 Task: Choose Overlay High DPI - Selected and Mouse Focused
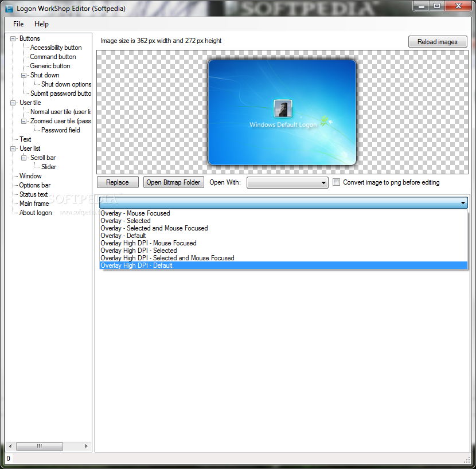[x=283, y=258]
